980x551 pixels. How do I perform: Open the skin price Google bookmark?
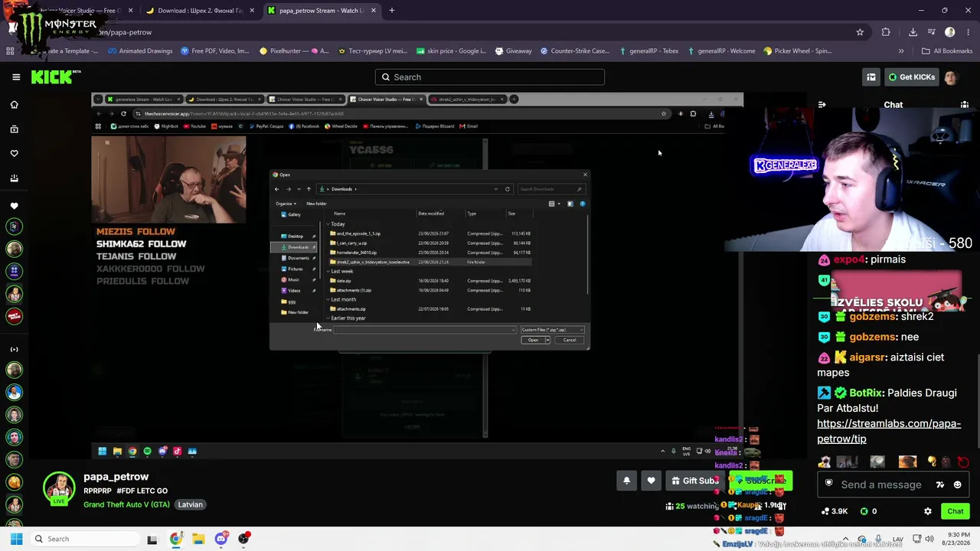click(x=452, y=51)
